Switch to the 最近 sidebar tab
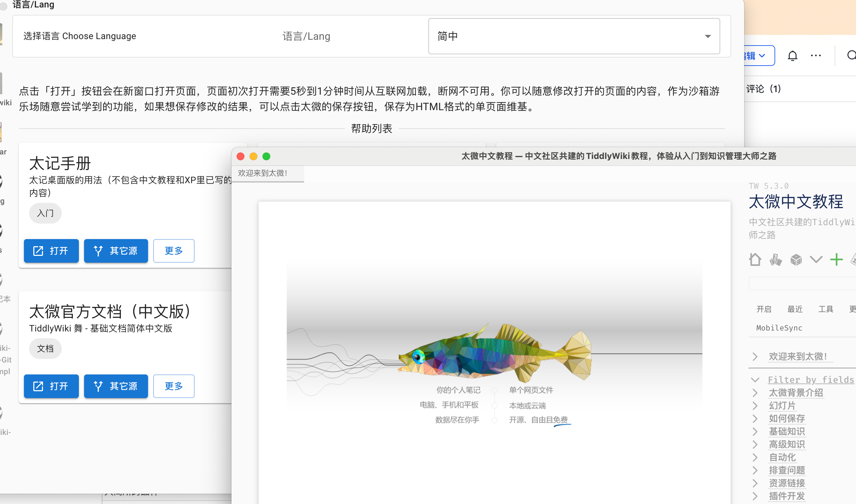Image resolution: width=856 pixels, height=504 pixels. 795,309
